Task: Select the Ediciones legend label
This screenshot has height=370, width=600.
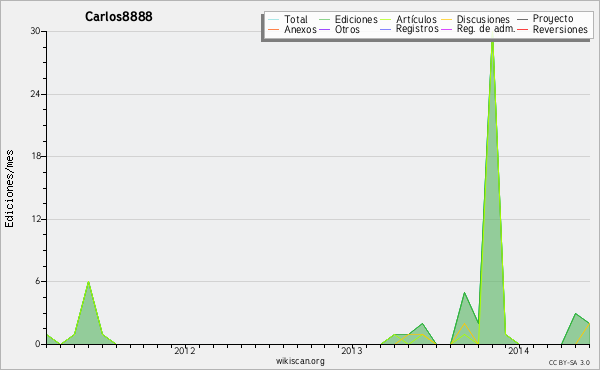Action: pyautogui.click(x=356, y=19)
